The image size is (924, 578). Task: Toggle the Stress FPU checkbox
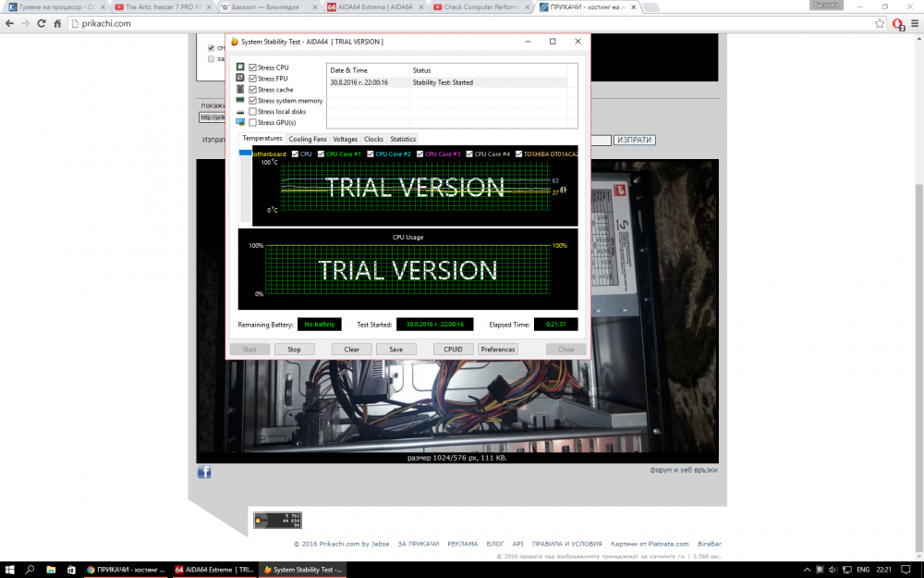pyautogui.click(x=253, y=79)
